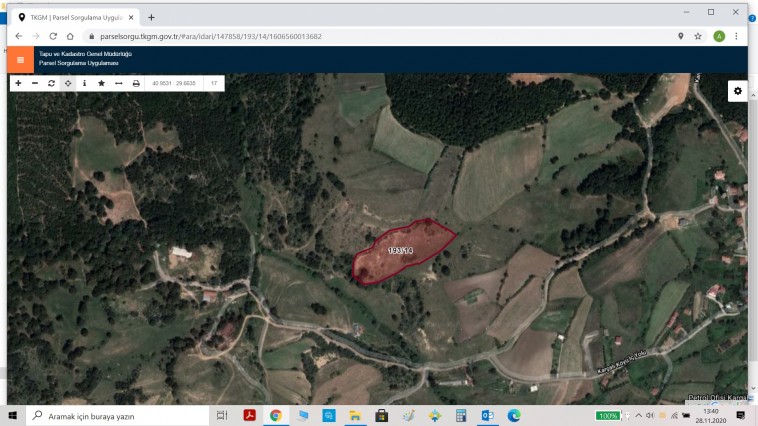Image resolution: width=758 pixels, height=426 pixels.
Task: Click the map refresh icon in toolbar
Action: (x=51, y=83)
